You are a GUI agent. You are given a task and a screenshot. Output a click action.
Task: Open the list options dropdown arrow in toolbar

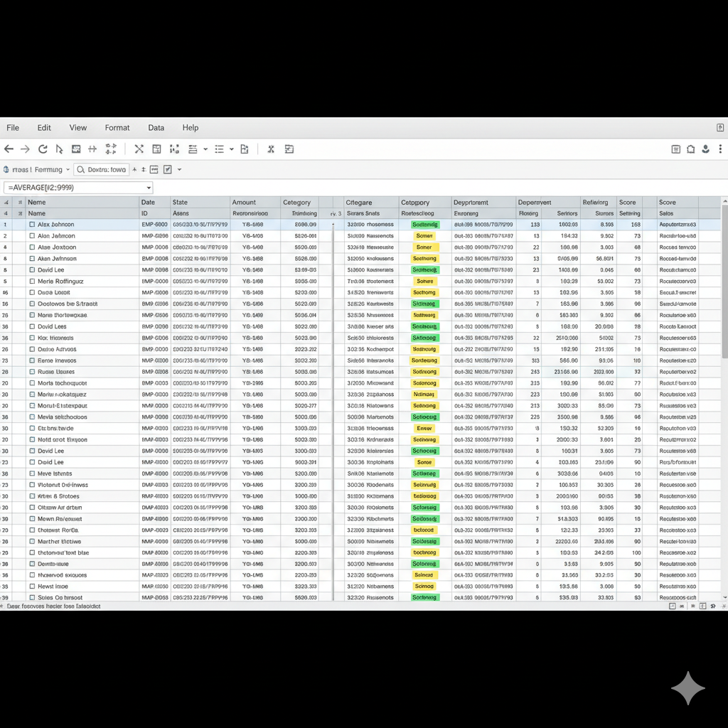click(x=232, y=149)
